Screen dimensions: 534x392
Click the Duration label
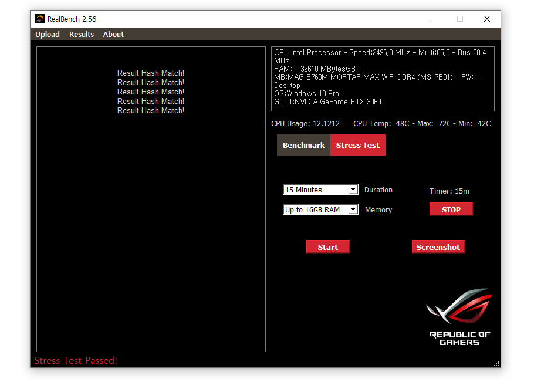tap(378, 190)
